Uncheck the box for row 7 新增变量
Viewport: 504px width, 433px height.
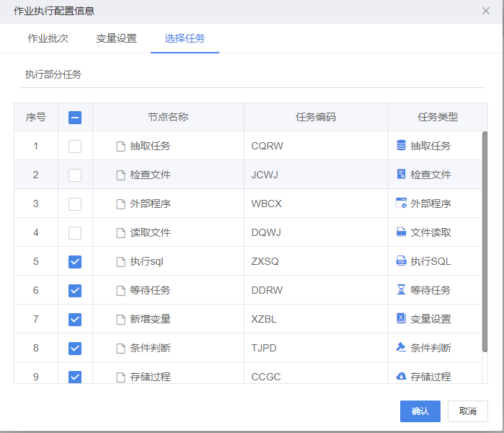click(x=75, y=320)
